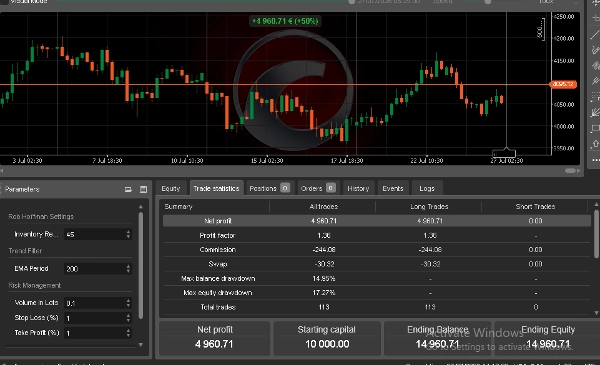Increase the Volume in Lots value

[128, 301]
